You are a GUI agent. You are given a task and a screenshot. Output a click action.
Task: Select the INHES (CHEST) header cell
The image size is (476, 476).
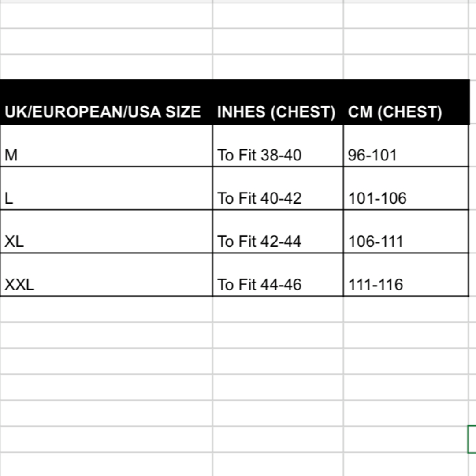coord(278,103)
